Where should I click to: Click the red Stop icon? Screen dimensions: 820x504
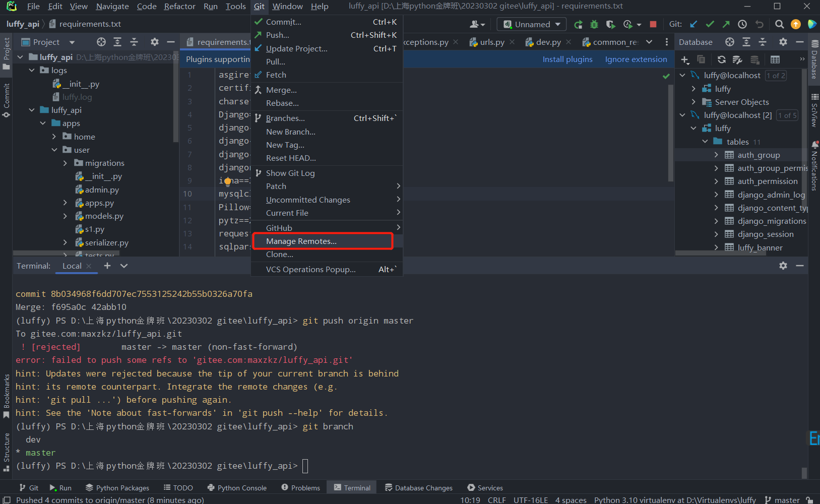653,24
